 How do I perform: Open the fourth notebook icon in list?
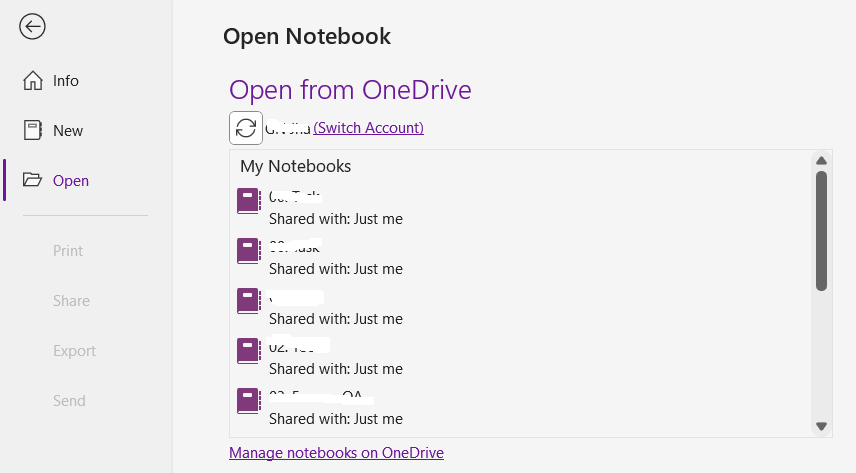248,351
